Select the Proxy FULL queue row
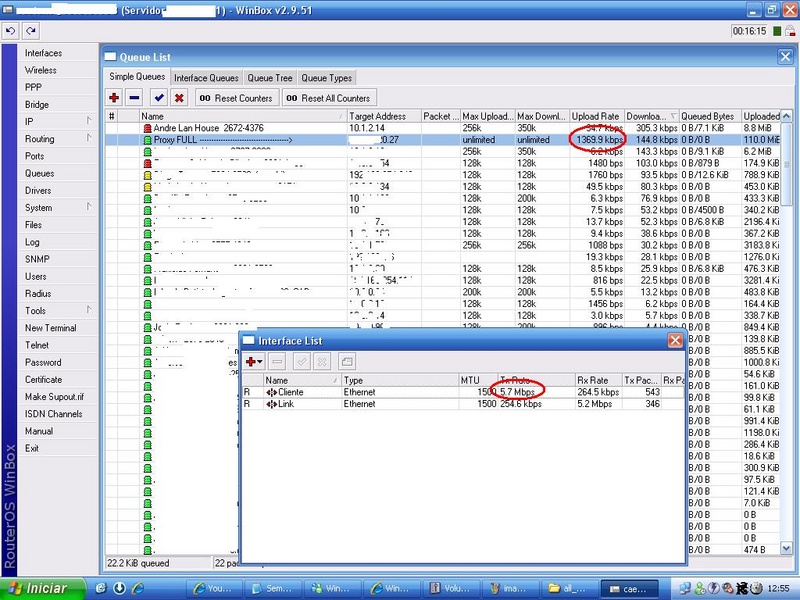Viewport: 800px width, 600px height. point(442,140)
